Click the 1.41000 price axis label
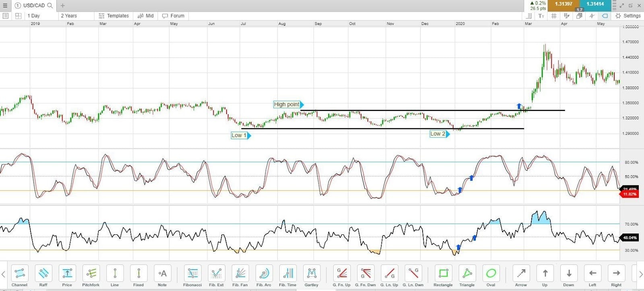The height and width of the screenshot is (291, 644). (630, 72)
